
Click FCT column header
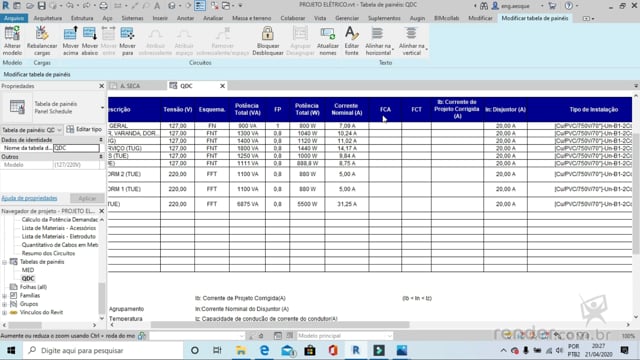[416, 109]
